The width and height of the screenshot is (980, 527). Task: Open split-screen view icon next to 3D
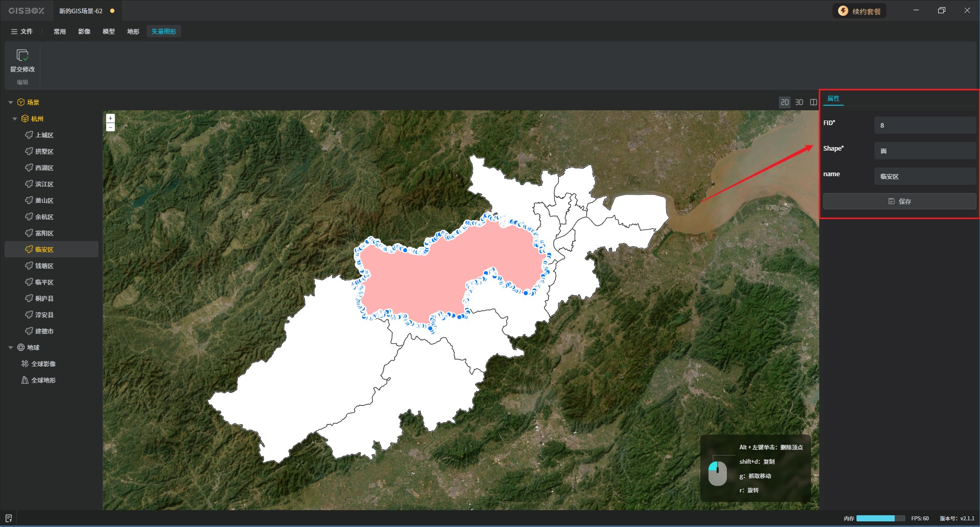(814, 102)
